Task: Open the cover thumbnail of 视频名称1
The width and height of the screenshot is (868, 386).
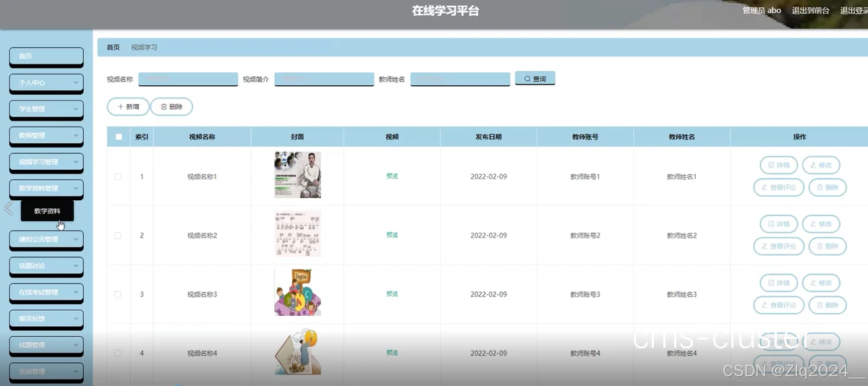Action: 297,174
